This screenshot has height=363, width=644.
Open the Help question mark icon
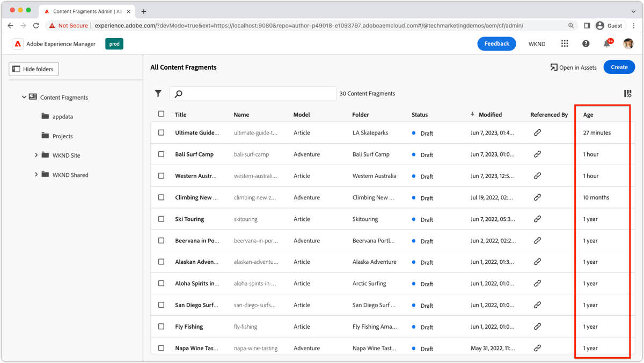click(x=586, y=43)
